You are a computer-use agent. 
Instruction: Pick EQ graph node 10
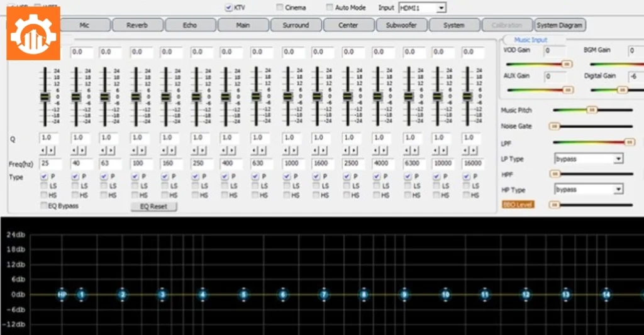coord(445,294)
